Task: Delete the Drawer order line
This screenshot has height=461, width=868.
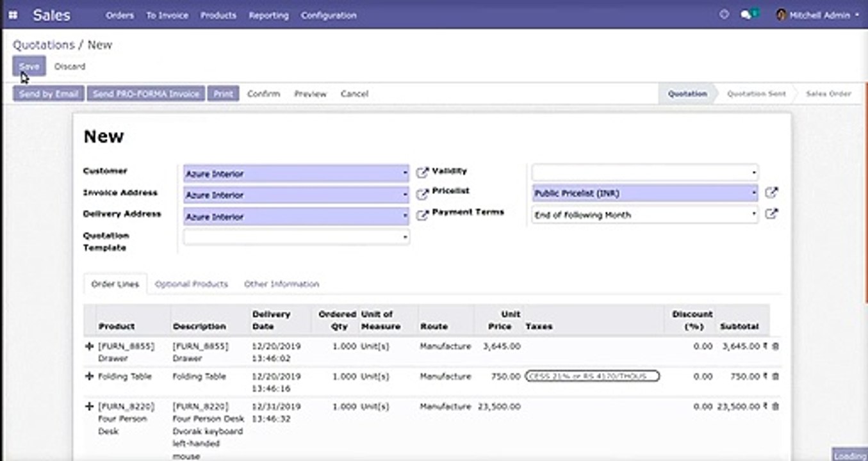Action: (x=776, y=346)
